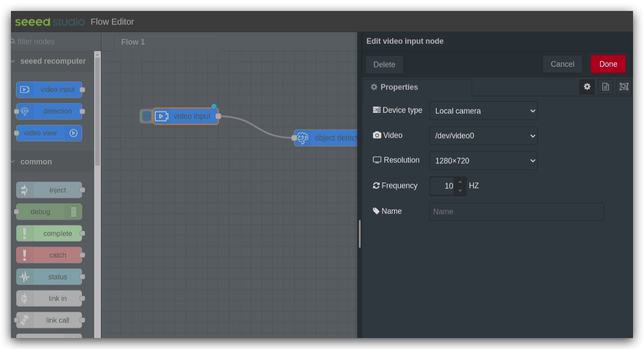The width and height of the screenshot is (644, 349).
Task: Select the status node in the palette
Action: click(49, 277)
